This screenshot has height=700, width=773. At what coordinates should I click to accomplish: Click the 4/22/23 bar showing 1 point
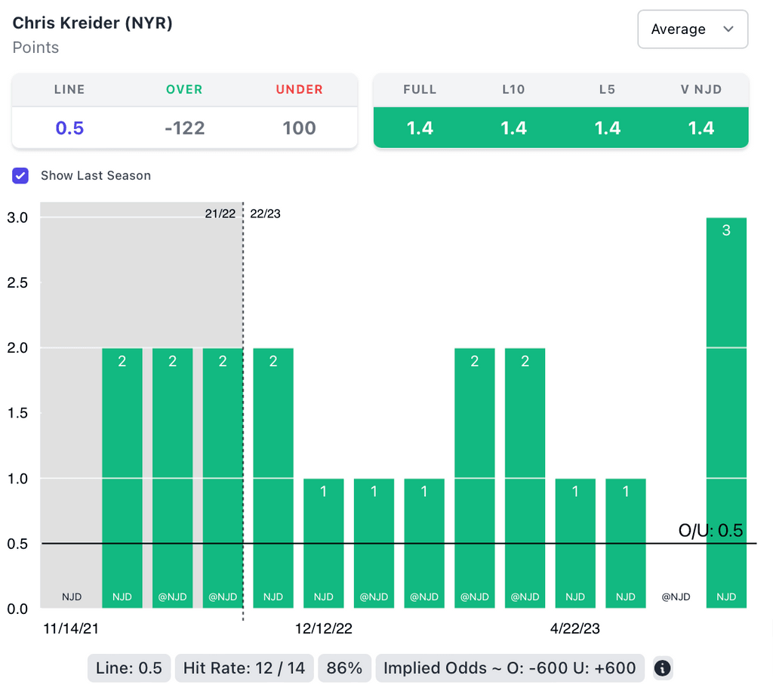coord(575,543)
